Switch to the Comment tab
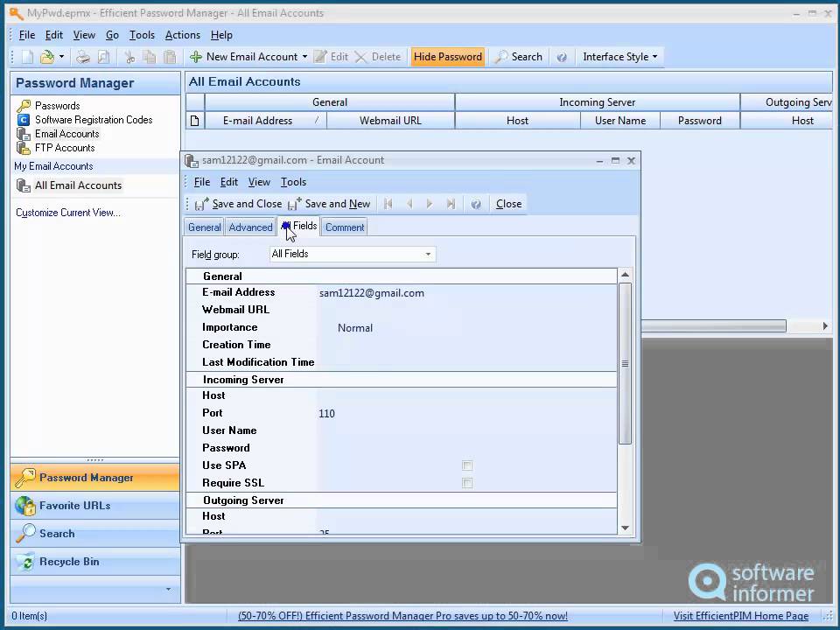This screenshot has width=840, height=630. pyautogui.click(x=345, y=227)
